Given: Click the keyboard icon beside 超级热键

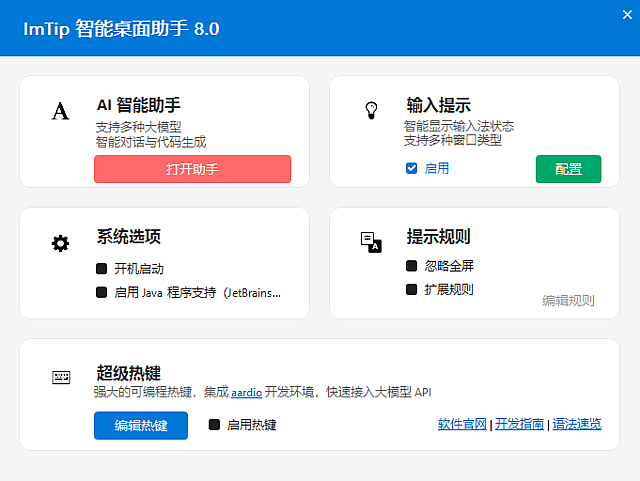Looking at the screenshot, I should click(x=61, y=377).
